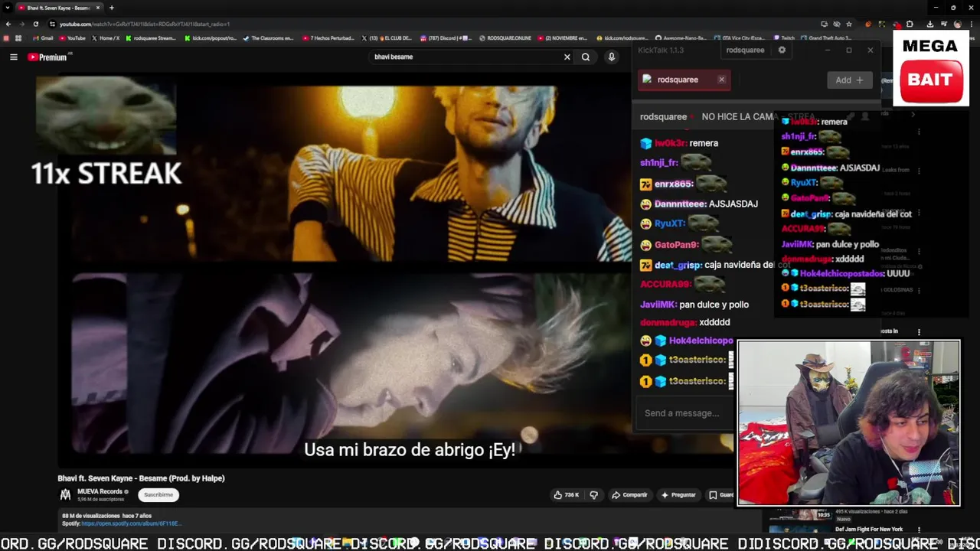Screen dimensions: 980x551
Task: Go to YouTube Premium home logo
Action: pyautogui.click(x=48, y=57)
